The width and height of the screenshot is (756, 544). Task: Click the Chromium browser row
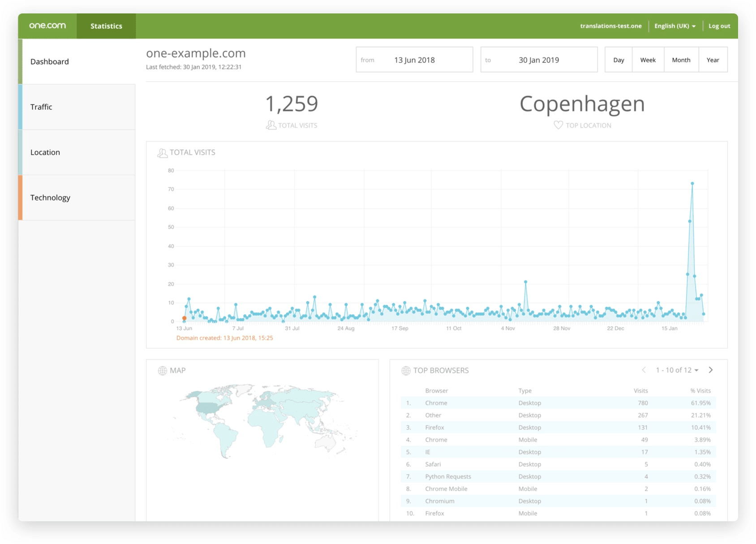click(x=558, y=501)
